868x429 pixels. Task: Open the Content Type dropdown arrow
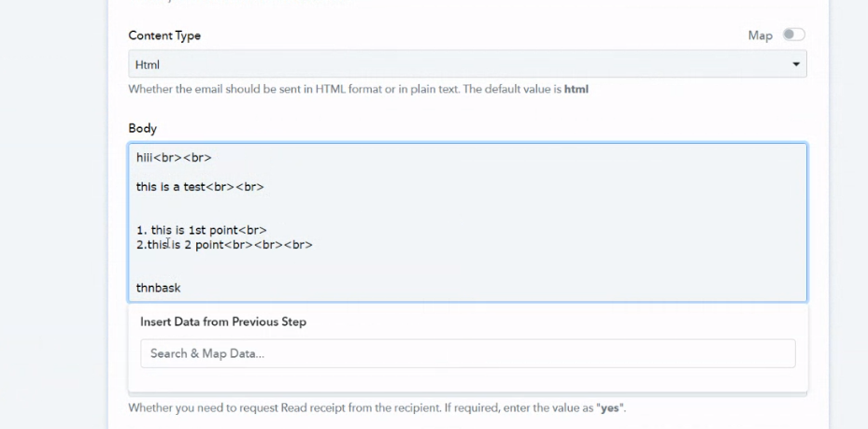(795, 64)
